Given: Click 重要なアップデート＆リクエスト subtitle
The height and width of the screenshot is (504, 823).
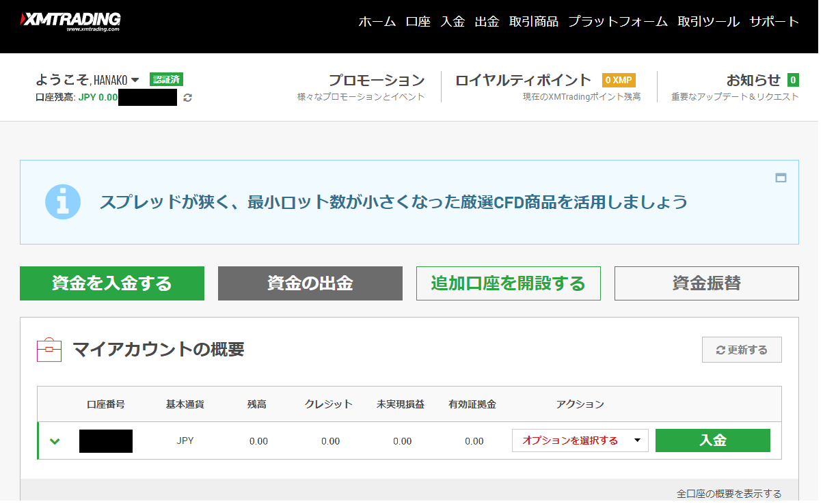Looking at the screenshot, I should [735, 97].
